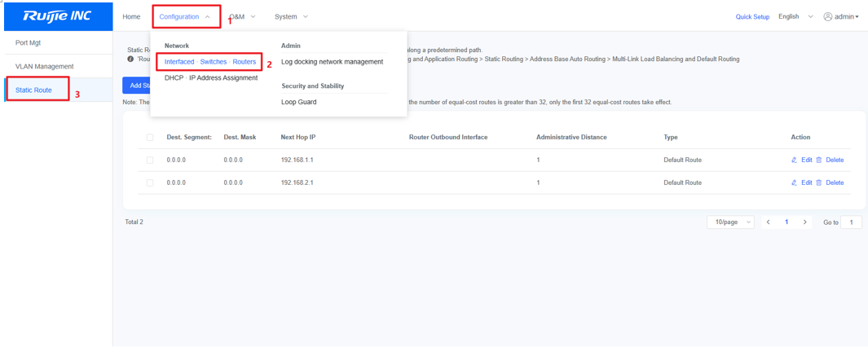Click the Go to page input field

852,222
